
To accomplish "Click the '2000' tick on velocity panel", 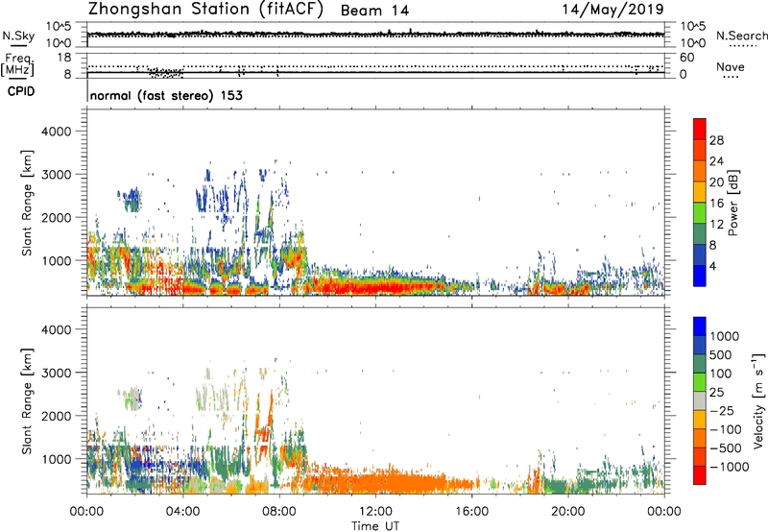I will point(56,416).
